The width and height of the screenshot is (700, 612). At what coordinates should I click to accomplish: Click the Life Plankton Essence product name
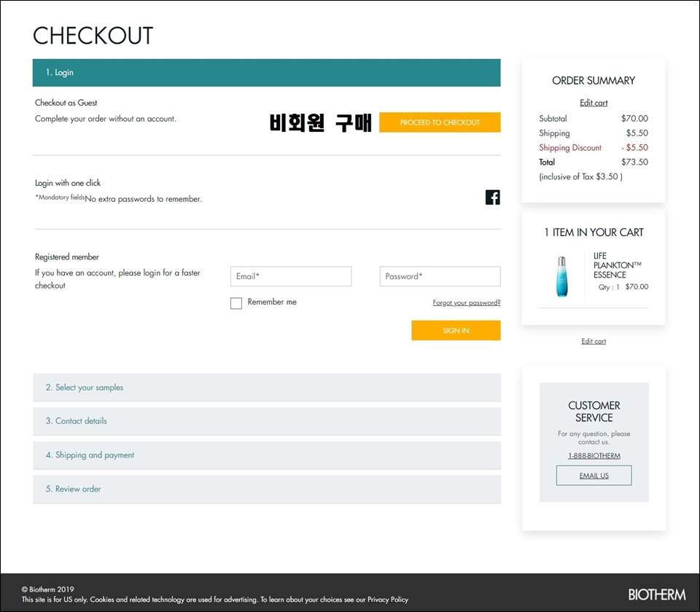pyautogui.click(x=617, y=265)
